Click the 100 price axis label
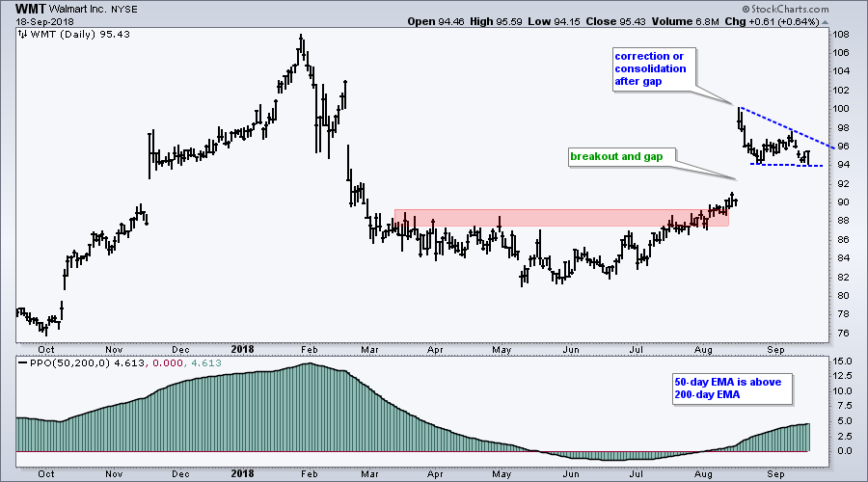The height and width of the screenshot is (482, 868). 841,109
